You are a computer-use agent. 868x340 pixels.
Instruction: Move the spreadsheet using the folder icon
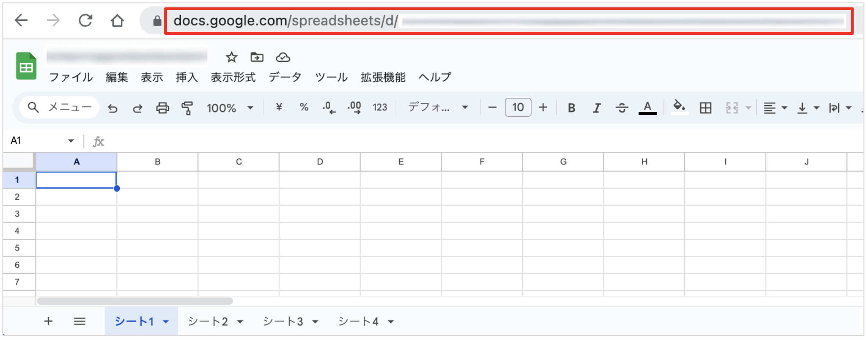pyautogui.click(x=257, y=57)
